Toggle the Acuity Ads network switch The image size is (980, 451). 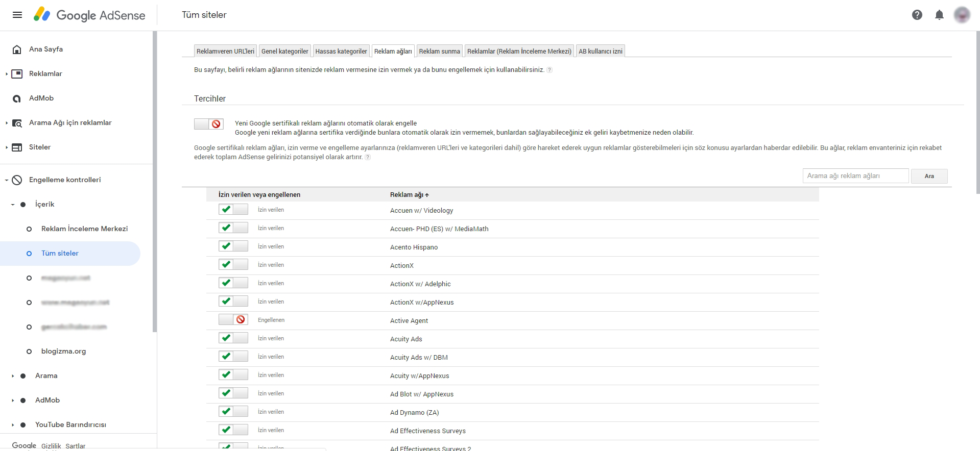coord(233,338)
